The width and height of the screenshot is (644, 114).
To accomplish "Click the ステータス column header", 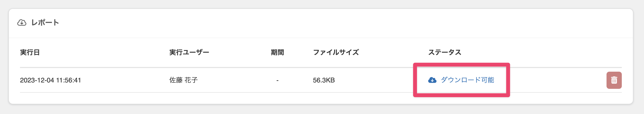I will 445,52.
